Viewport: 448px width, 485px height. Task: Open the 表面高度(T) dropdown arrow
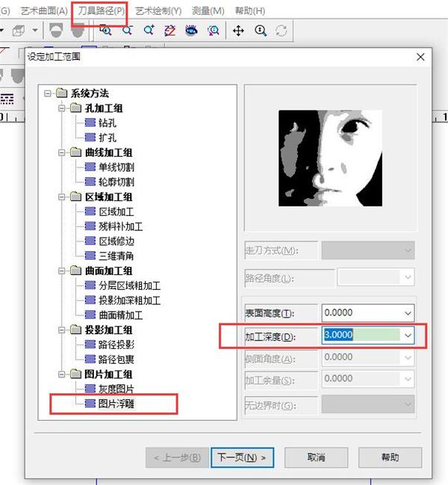408,313
